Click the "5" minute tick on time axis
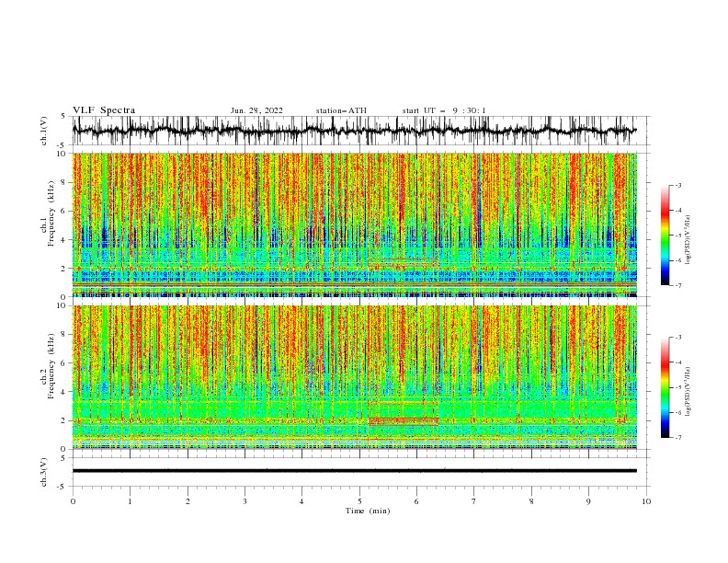The height and width of the screenshot is (563, 728). (359, 501)
